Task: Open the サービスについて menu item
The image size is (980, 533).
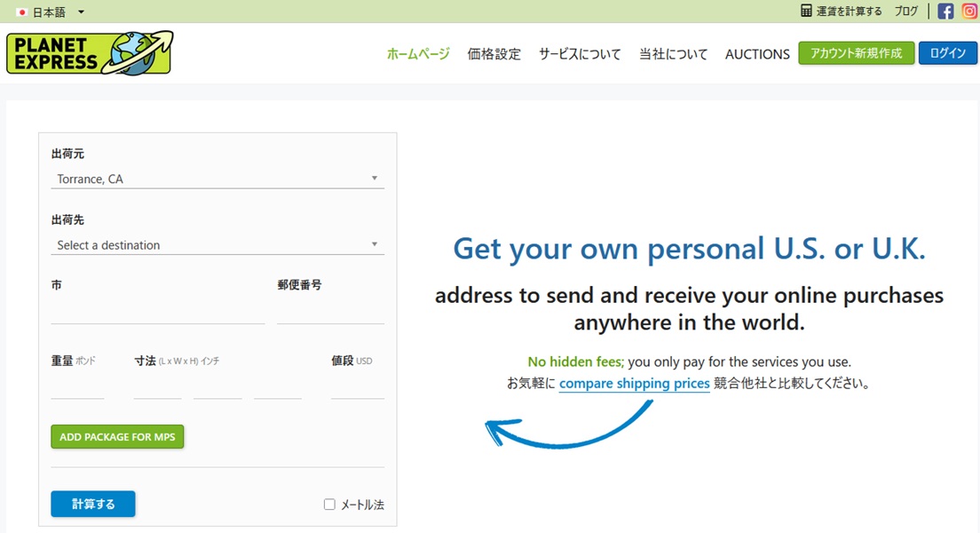Action: click(580, 54)
